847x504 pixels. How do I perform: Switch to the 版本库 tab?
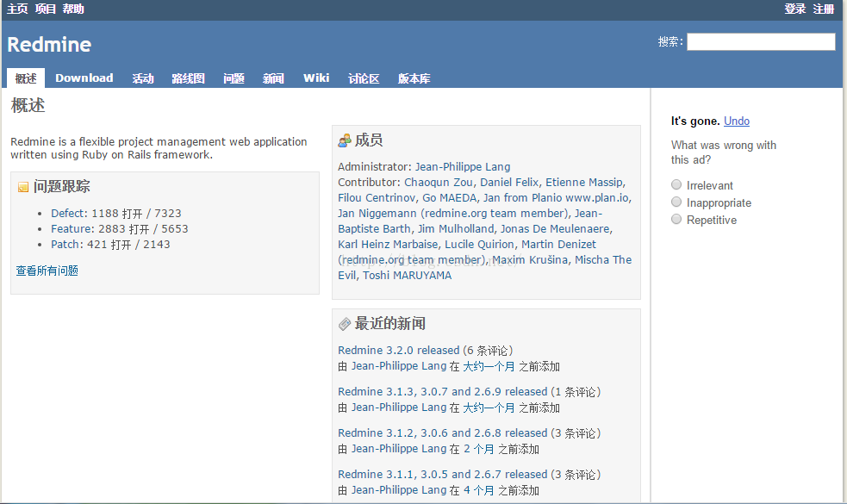point(414,79)
